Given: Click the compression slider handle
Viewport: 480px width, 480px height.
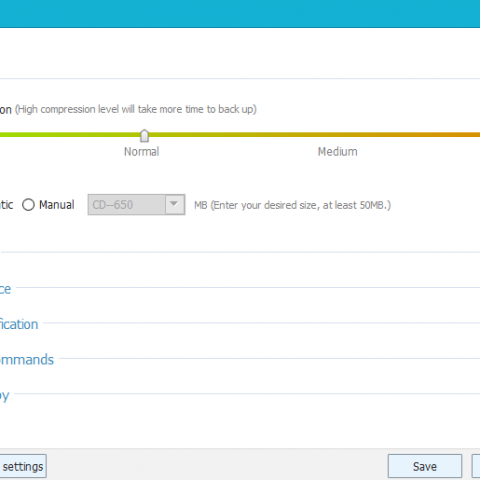Looking at the screenshot, I should (144, 136).
